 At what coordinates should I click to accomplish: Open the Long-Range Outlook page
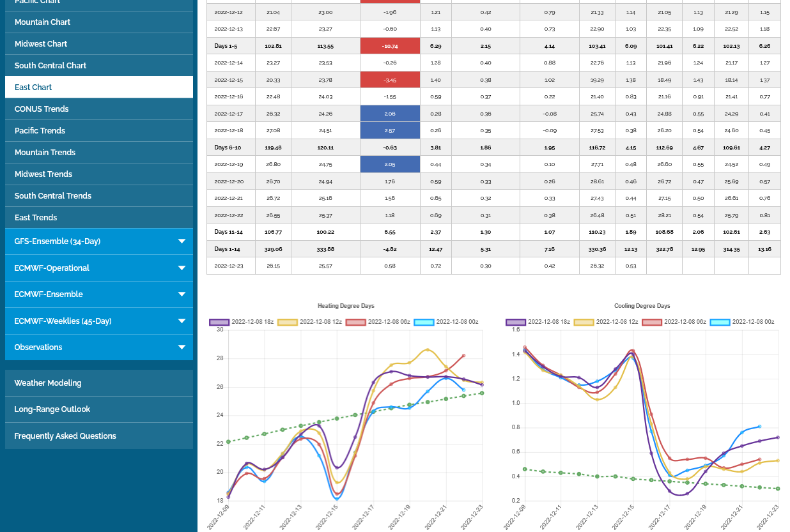coord(52,409)
